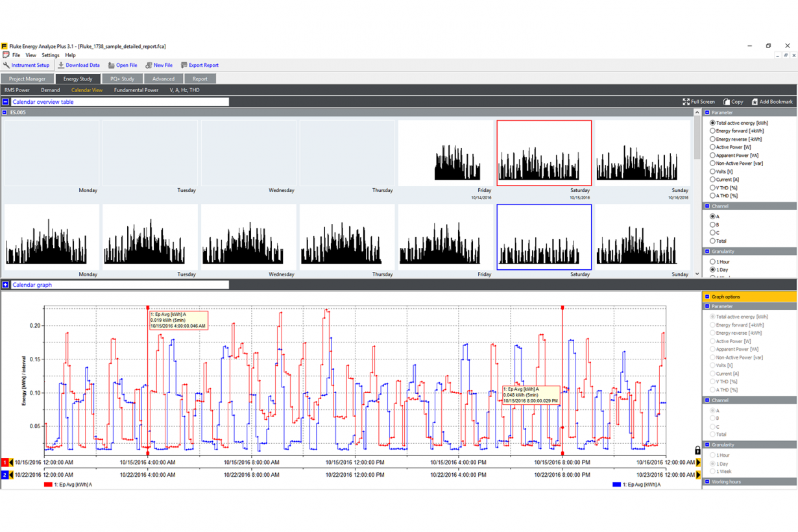The width and height of the screenshot is (798, 532).
Task: Click the Full Screen button
Action: (696, 101)
